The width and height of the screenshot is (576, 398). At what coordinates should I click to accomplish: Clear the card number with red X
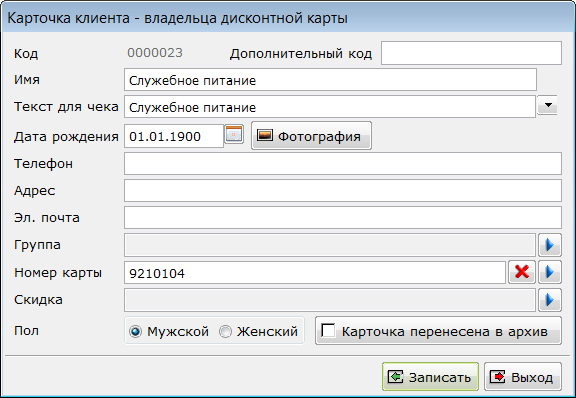click(x=522, y=272)
